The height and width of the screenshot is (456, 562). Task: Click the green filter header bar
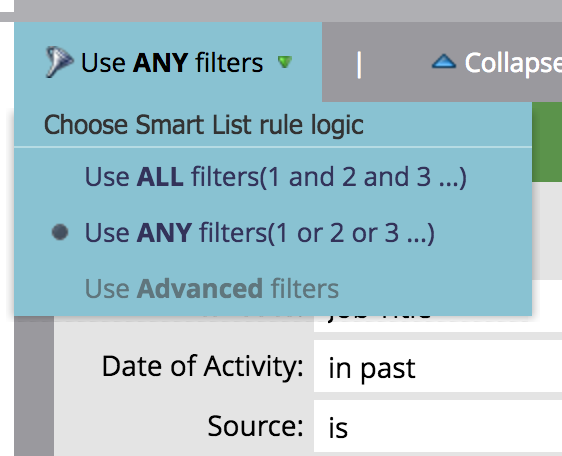(547, 142)
